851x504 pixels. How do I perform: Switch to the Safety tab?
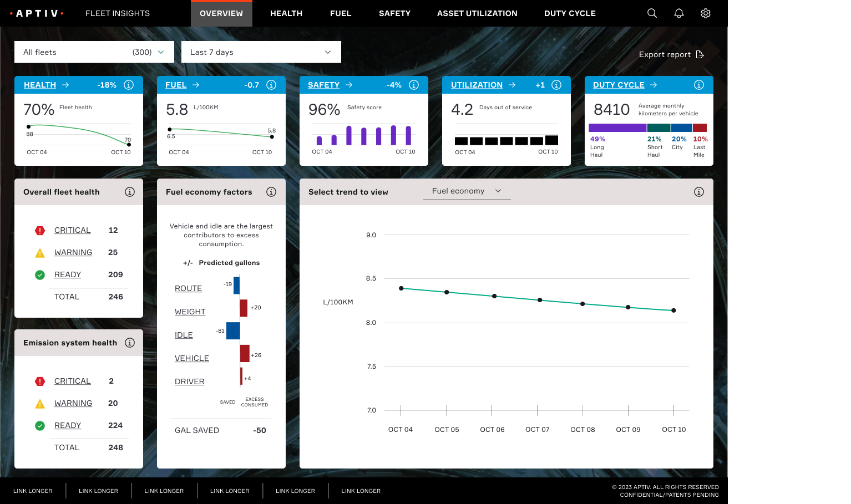(394, 13)
